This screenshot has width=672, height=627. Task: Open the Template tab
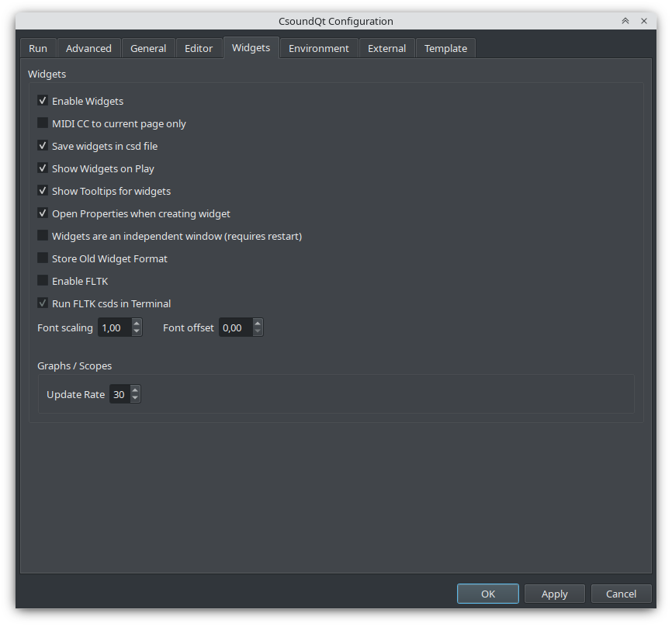(x=445, y=48)
